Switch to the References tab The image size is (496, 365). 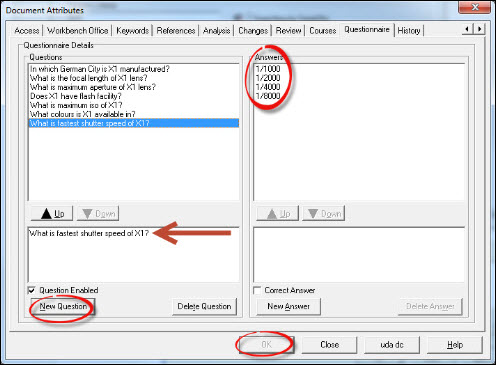point(176,31)
